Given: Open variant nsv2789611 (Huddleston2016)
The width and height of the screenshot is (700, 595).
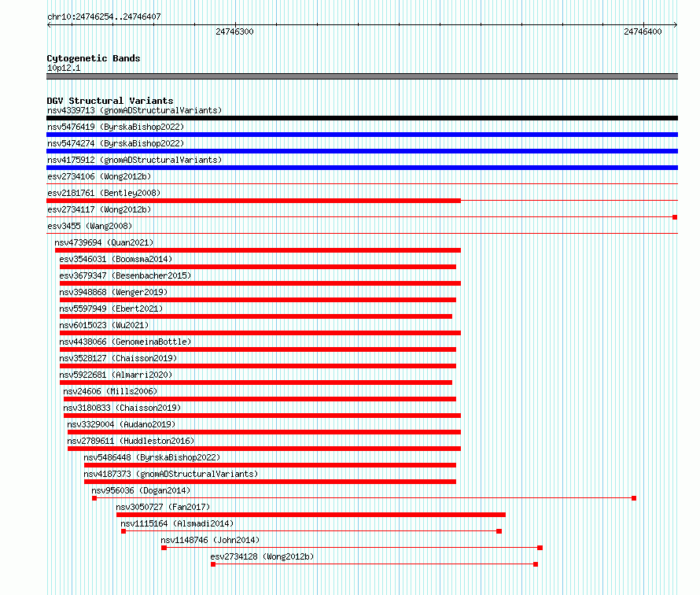Looking at the screenshot, I should coord(131,441).
